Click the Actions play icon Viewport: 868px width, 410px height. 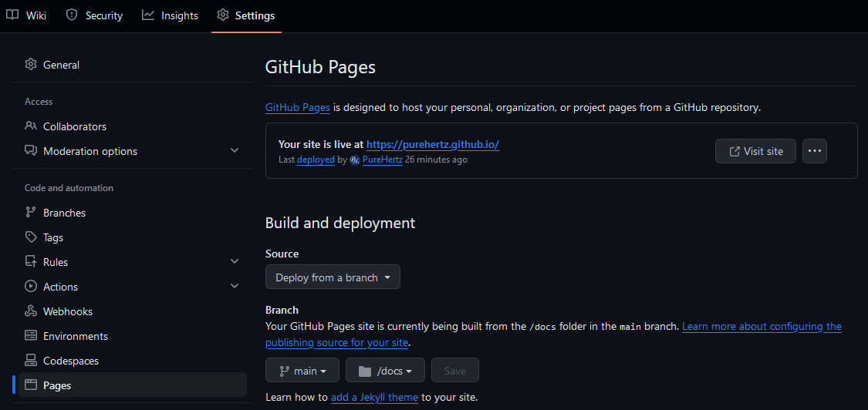click(31, 286)
